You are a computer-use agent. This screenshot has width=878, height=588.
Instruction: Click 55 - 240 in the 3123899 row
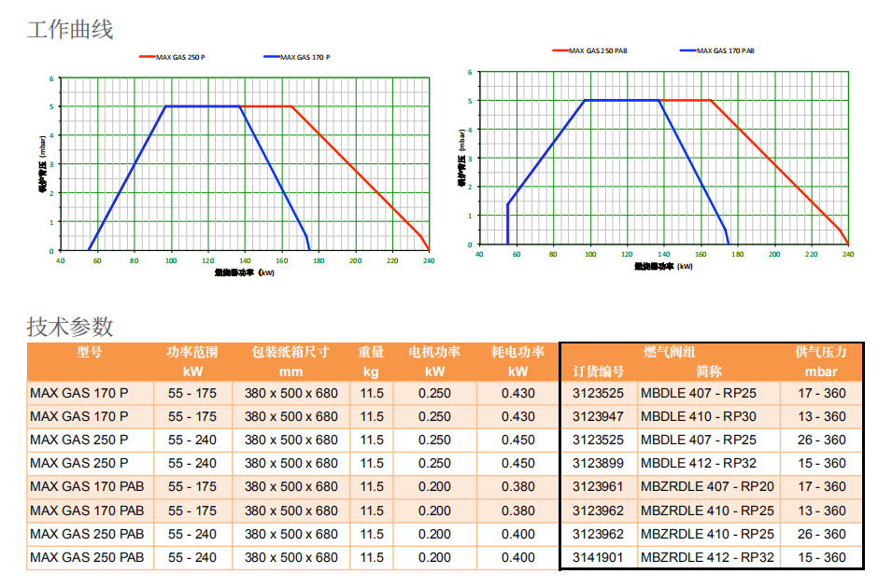pyautogui.click(x=192, y=464)
